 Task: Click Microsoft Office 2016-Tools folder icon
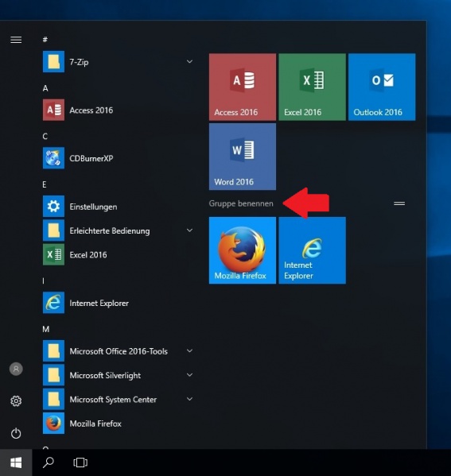coord(53,351)
